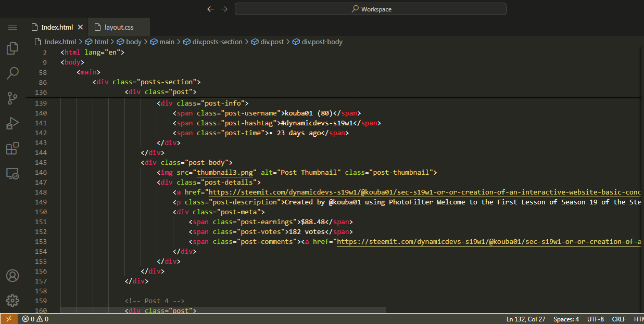
Task: Select div.posts-section in breadcrumb
Action: pos(217,42)
